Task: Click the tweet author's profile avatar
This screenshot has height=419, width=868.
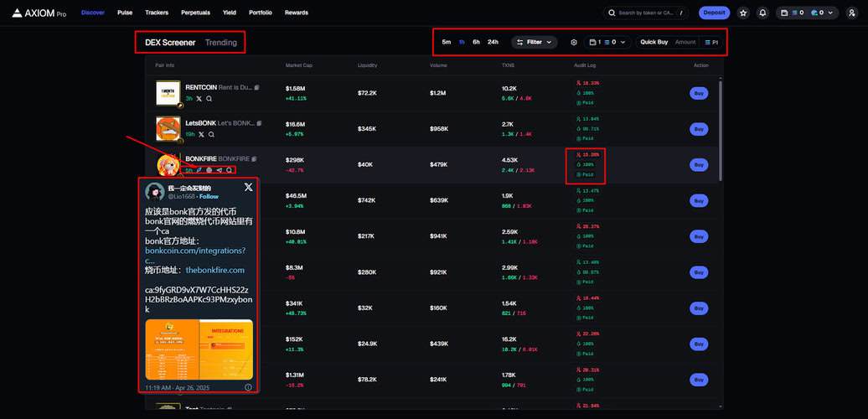Action: (154, 192)
